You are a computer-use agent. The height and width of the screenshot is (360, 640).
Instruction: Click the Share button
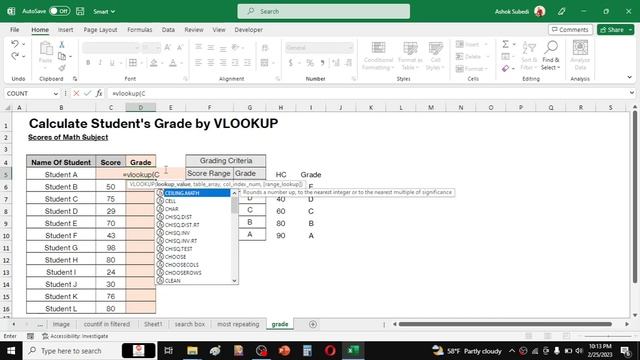611,29
